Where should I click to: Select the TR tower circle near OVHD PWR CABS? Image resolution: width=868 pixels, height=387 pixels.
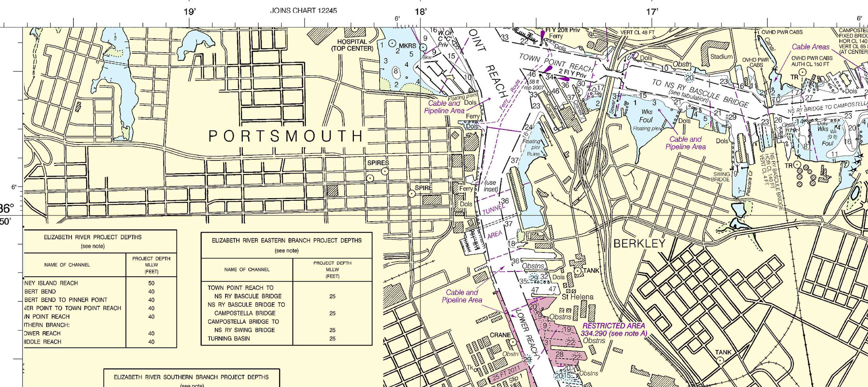point(803,72)
